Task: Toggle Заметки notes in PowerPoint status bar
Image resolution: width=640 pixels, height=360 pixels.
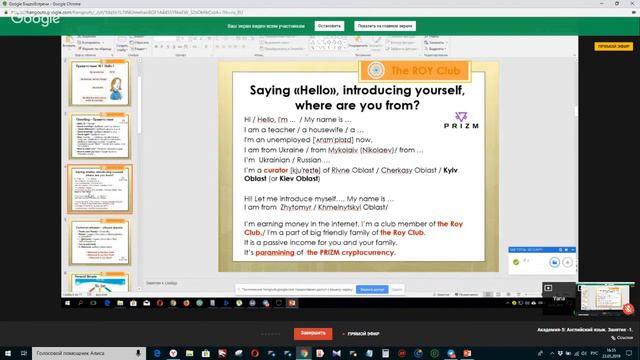Action: coord(441,294)
